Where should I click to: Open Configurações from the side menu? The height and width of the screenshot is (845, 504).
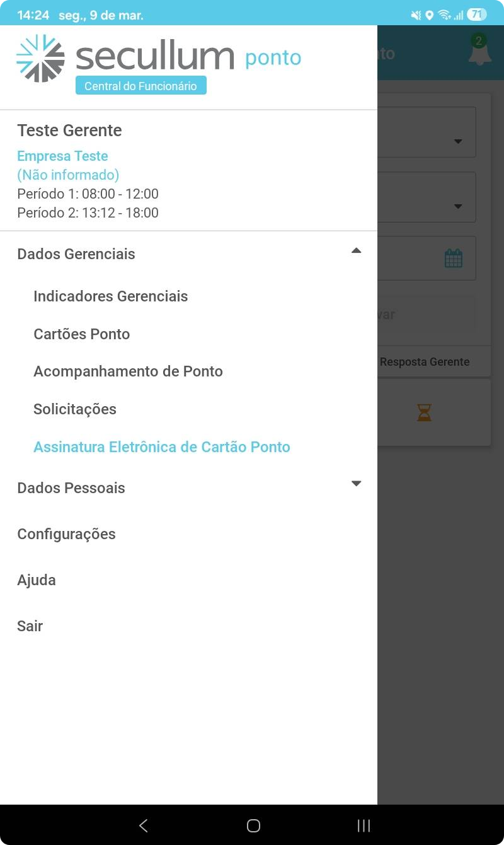(x=66, y=534)
